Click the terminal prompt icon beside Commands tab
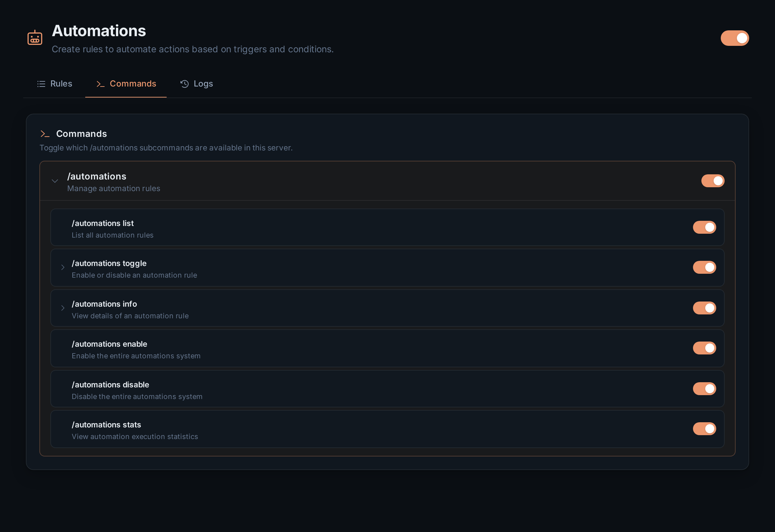The width and height of the screenshot is (775, 532). coord(100,84)
